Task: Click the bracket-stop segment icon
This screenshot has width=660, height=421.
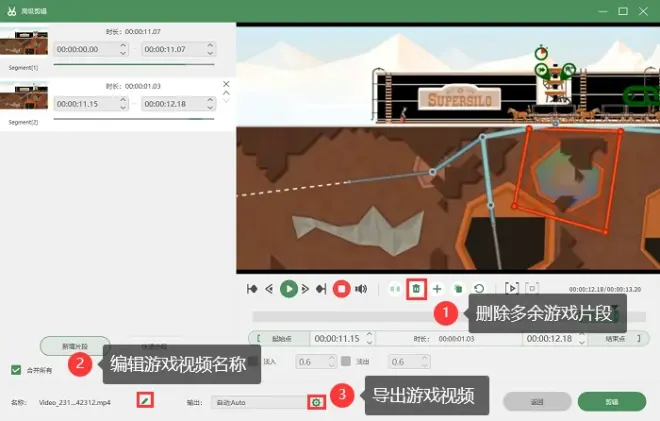Action: [x=532, y=288]
